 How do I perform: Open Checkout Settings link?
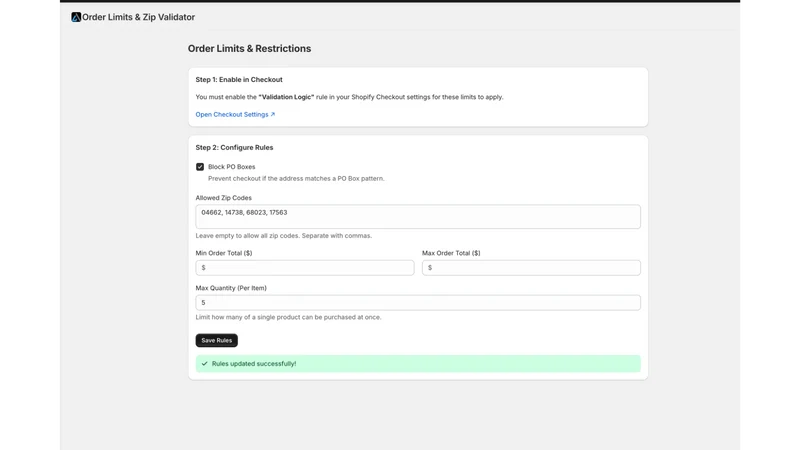click(x=235, y=114)
